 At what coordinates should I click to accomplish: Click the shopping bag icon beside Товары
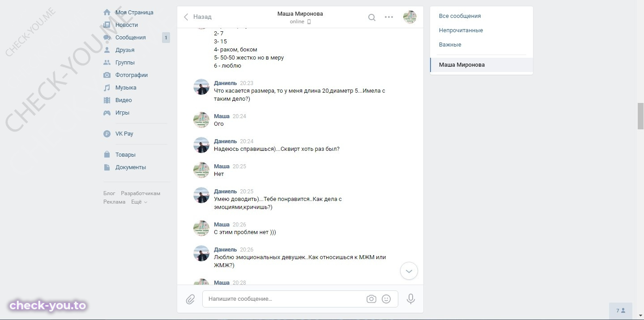pos(107,155)
